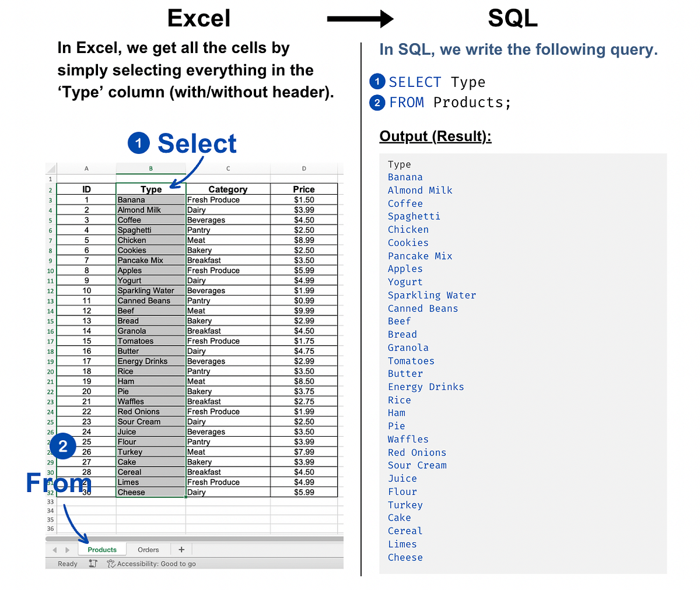This screenshot has height=590, width=700.
Task: Click row number 2 on the sheet
Action: pos(50,189)
